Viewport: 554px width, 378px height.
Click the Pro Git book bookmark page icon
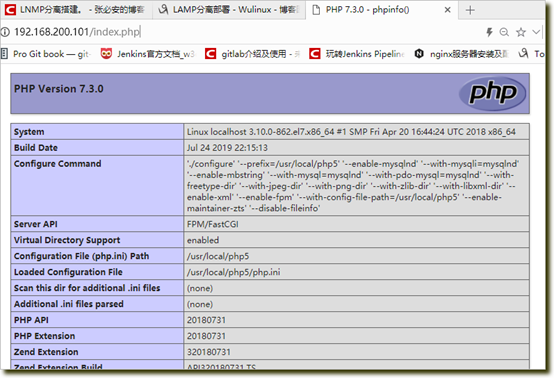pyautogui.click(x=4, y=54)
